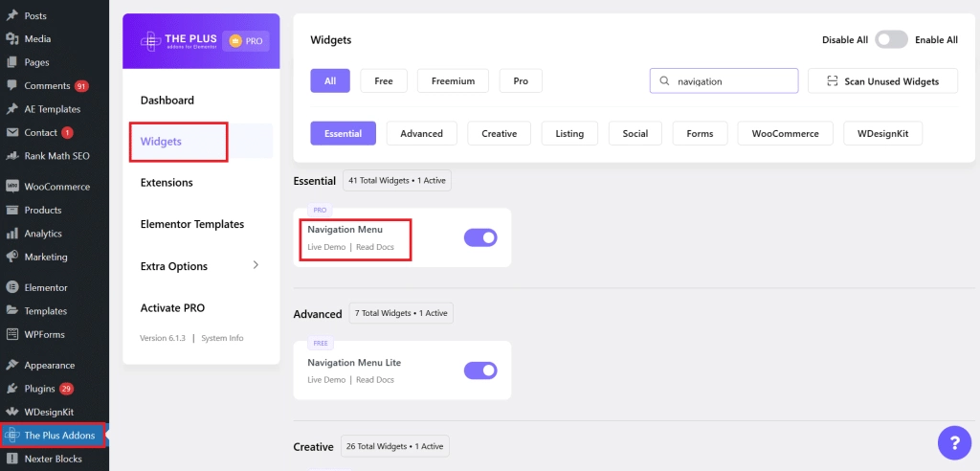The width and height of the screenshot is (980, 471).
Task: Open Live Demo for Navigation Menu Lite
Action: point(326,380)
